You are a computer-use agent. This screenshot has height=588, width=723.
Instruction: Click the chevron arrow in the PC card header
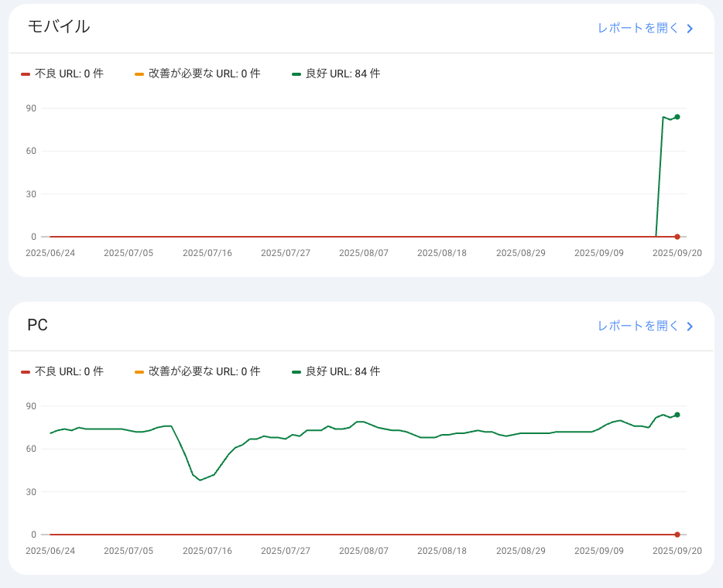point(690,326)
